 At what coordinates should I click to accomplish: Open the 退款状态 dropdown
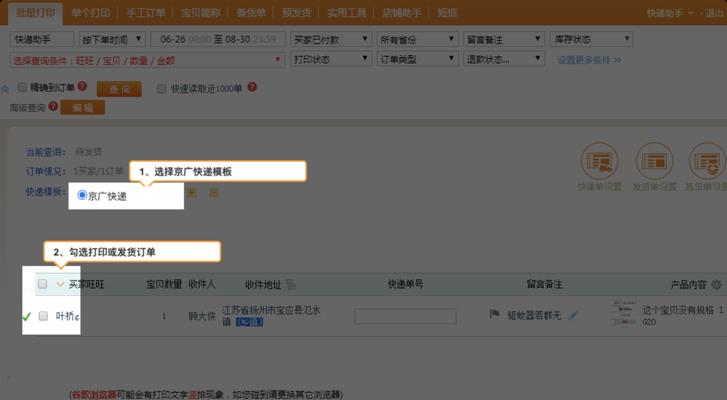coord(504,59)
